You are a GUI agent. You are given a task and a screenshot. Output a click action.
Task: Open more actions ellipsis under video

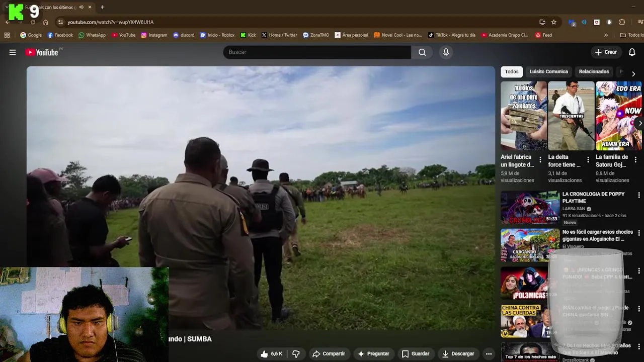(x=488, y=354)
